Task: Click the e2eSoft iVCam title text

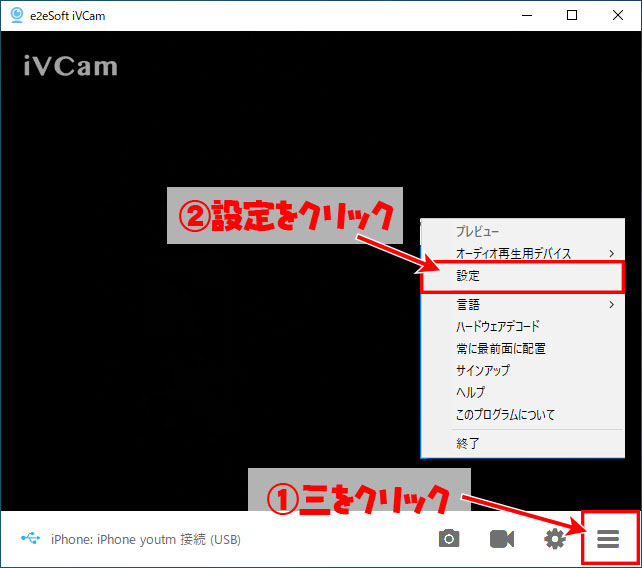Action: click(68, 16)
